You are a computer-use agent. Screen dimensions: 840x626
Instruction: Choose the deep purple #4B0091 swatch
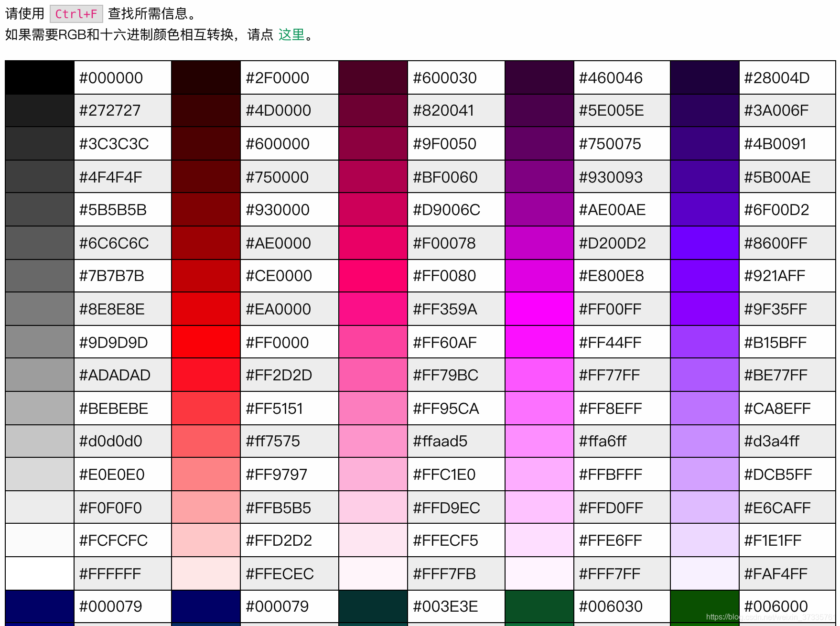pyautogui.click(x=705, y=143)
